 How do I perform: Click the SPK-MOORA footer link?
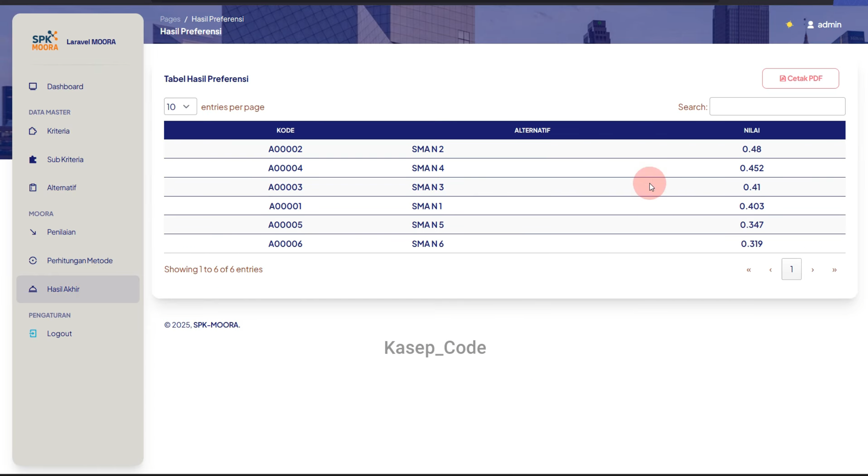[216, 325]
